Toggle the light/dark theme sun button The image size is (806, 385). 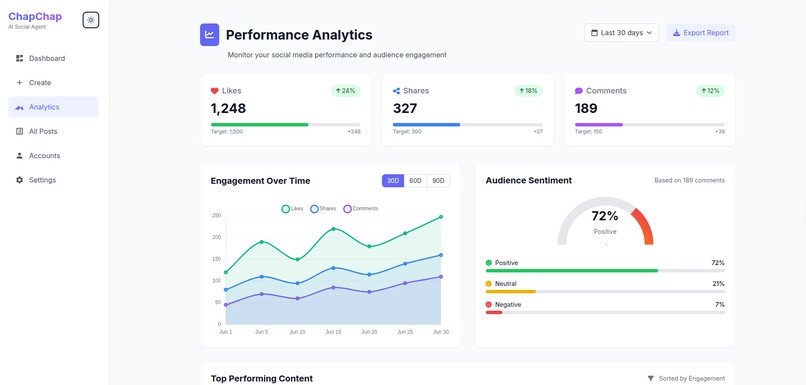pos(91,20)
